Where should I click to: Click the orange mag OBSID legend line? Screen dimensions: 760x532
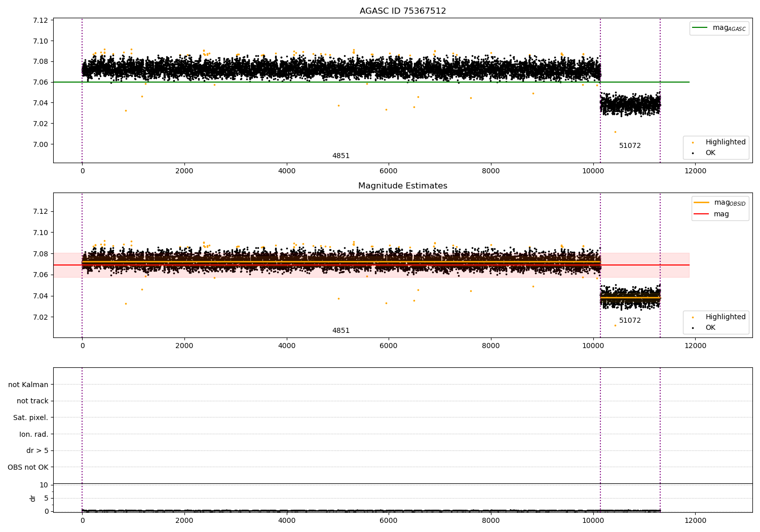pos(702,203)
